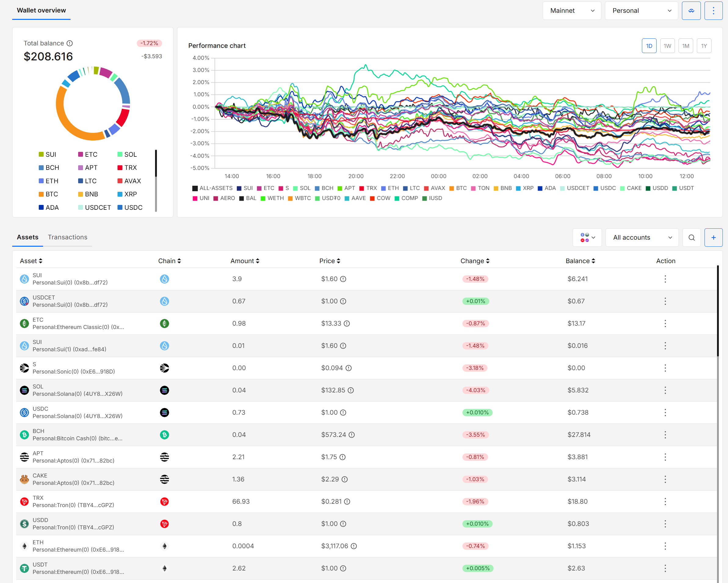The image size is (728, 583).
Task: Click the CAKE token icon in the assets list
Action: pyautogui.click(x=24, y=479)
